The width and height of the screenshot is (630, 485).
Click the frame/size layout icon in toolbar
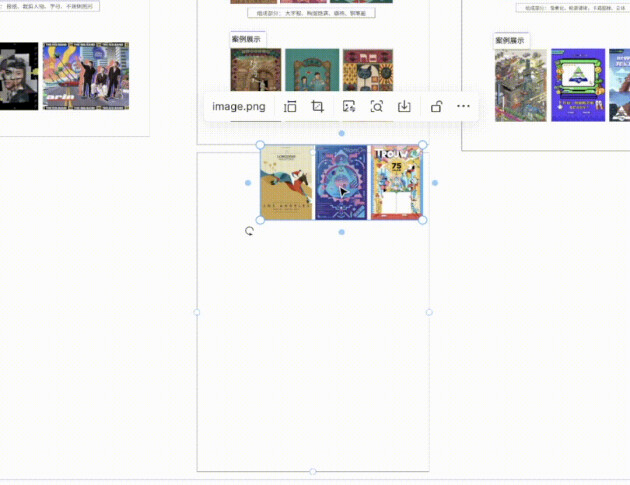click(x=290, y=106)
